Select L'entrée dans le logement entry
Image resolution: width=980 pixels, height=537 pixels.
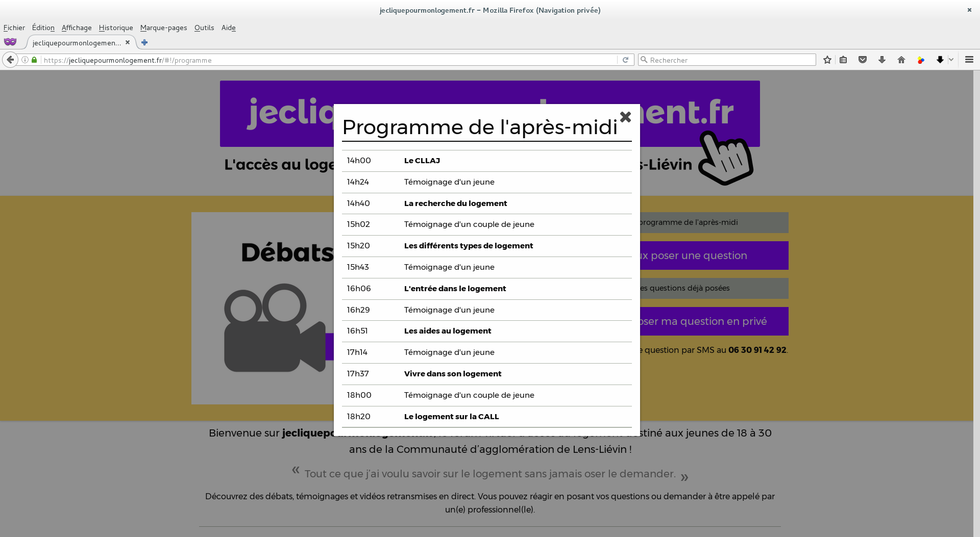pyautogui.click(x=487, y=289)
